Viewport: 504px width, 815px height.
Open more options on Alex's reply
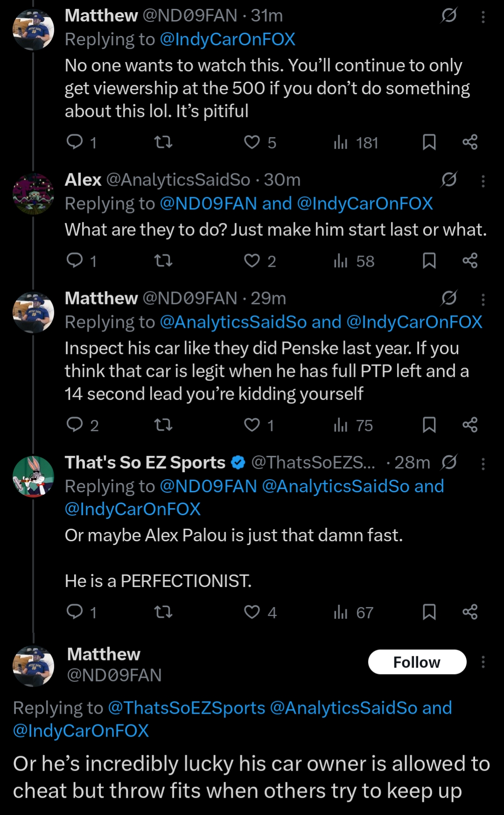(x=483, y=181)
